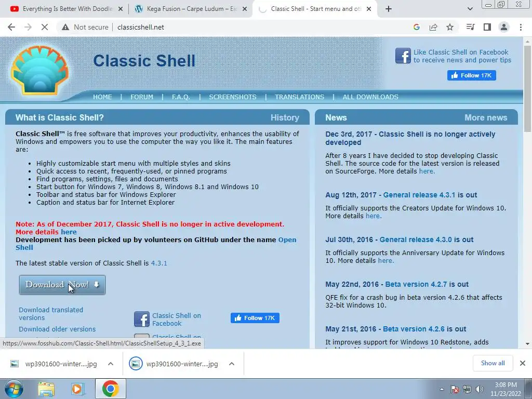The image size is (532, 399).
Task: Open the History link
Action: 285,118
